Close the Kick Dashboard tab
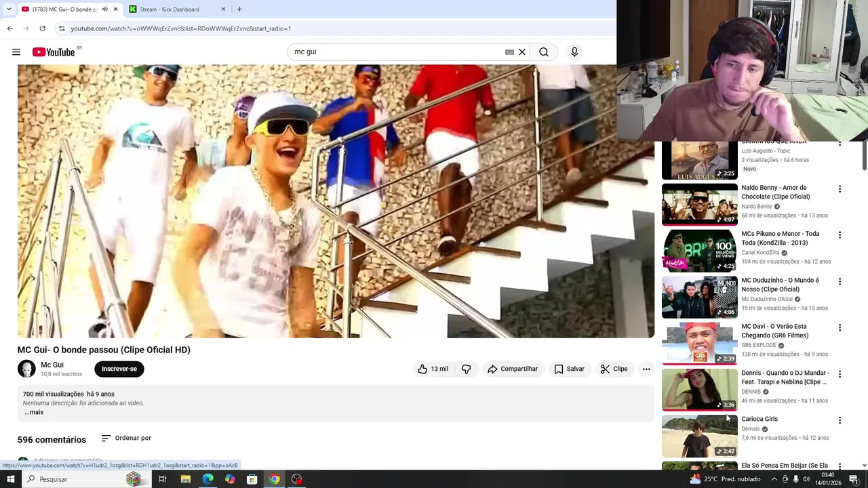Image resolution: width=868 pixels, height=488 pixels. pos(224,9)
